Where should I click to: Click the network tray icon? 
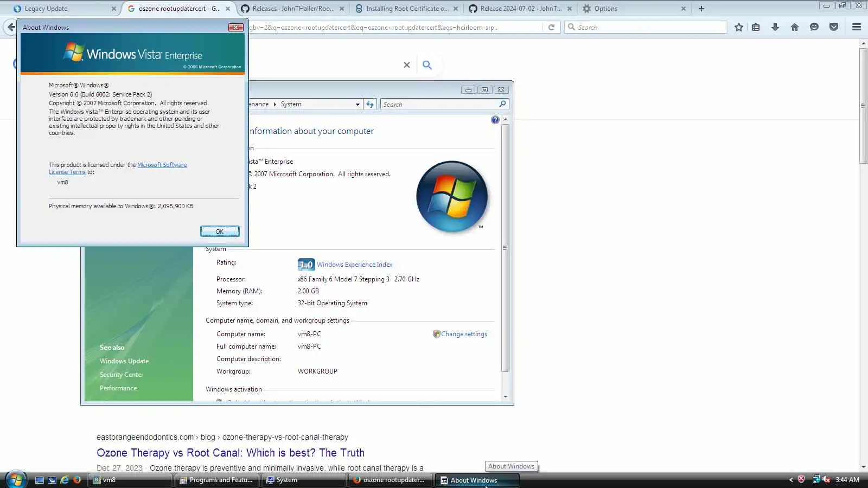(816, 479)
